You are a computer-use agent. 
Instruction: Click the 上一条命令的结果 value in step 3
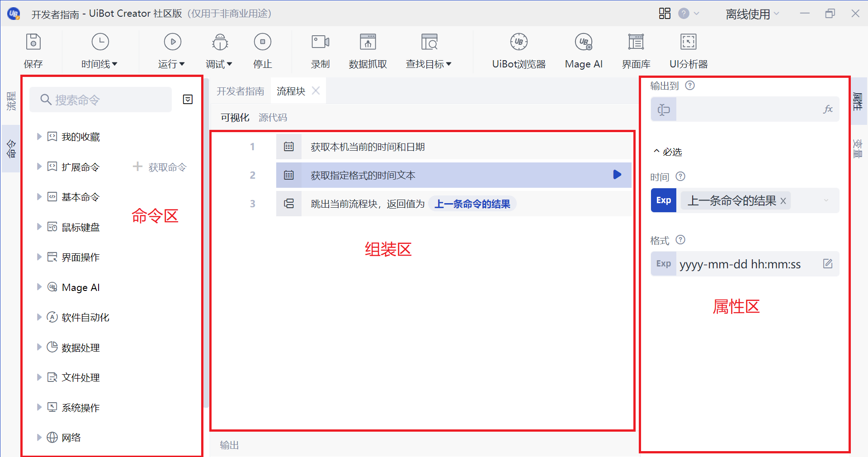pos(472,204)
